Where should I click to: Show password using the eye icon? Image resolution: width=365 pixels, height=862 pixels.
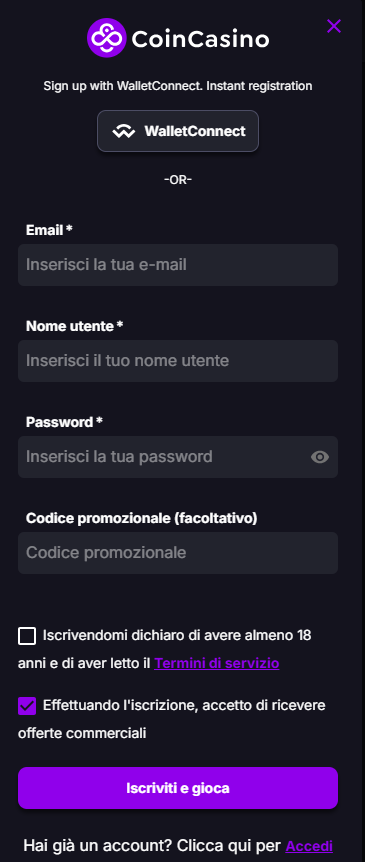coord(320,457)
